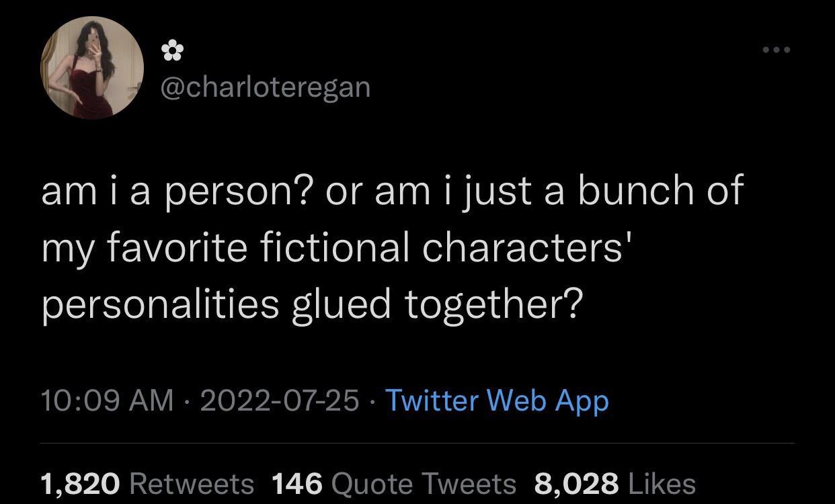
Task: Open the Quote Tweets list
Action: (x=424, y=483)
